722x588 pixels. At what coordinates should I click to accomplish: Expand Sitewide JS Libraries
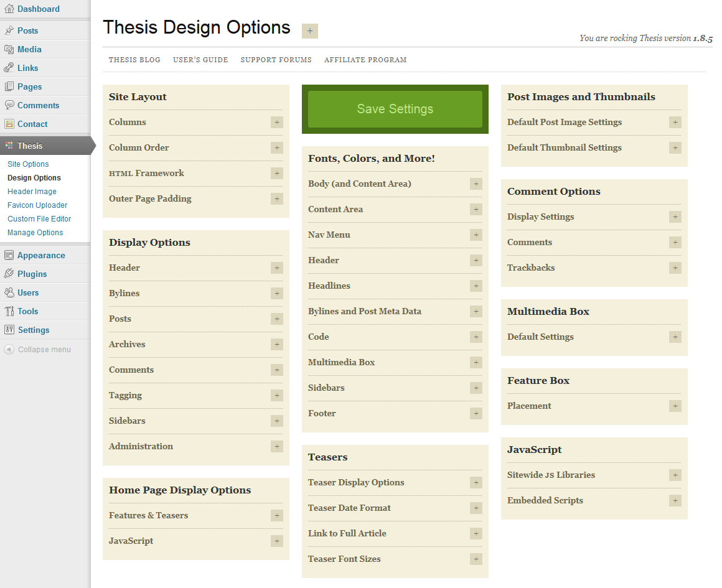click(675, 475)
